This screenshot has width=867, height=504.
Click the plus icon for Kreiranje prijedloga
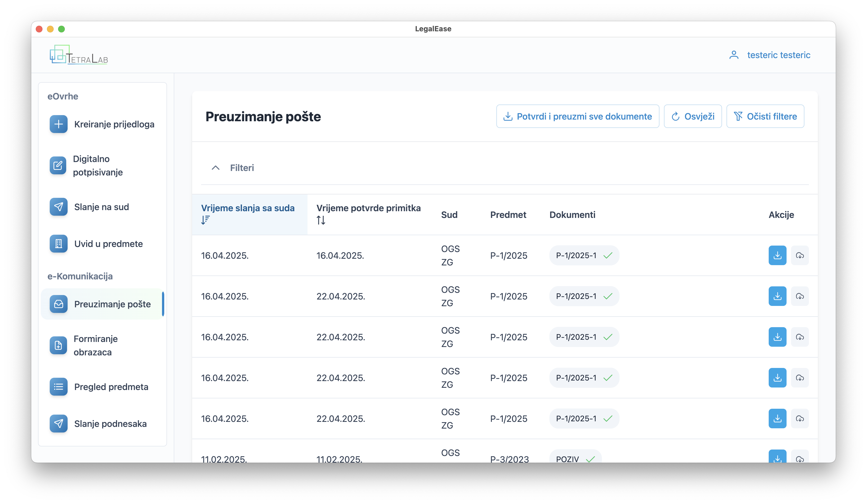[58, 124]
